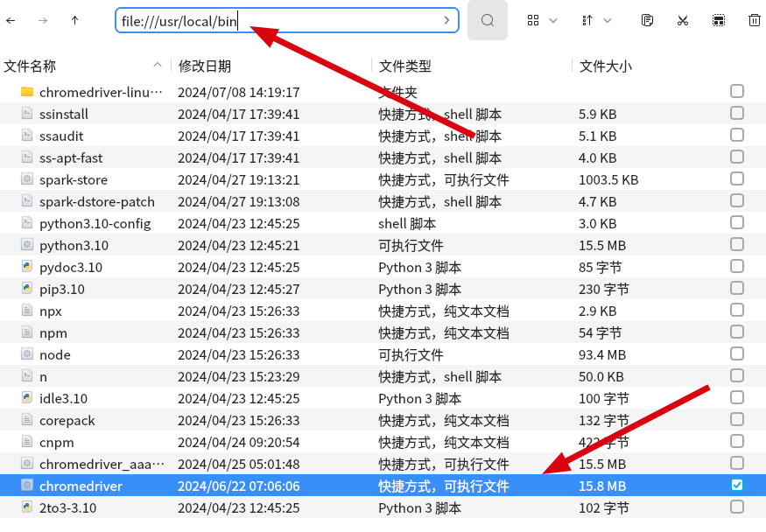Open the view mode dropdown chevron

coord(552,20)
